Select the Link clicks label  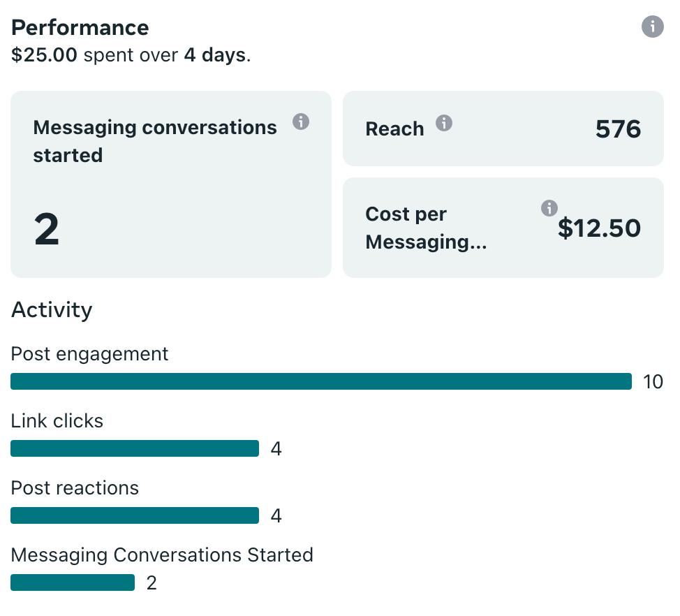57,421
